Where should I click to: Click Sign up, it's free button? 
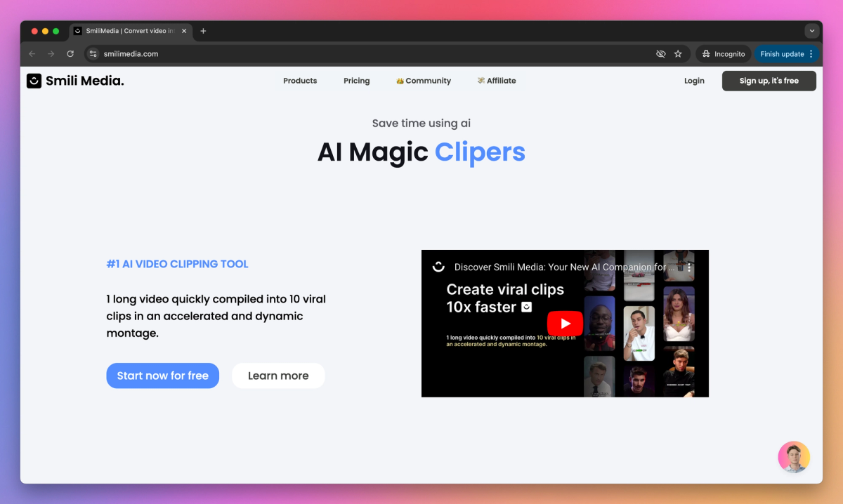click(x=769, y=81)
